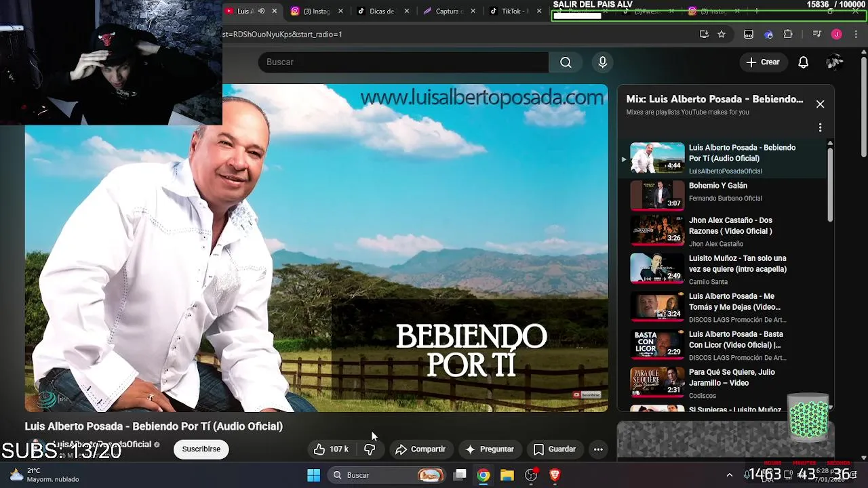Activate voice search microphone icon
868x488 pixels.
[x=603, y=62]
